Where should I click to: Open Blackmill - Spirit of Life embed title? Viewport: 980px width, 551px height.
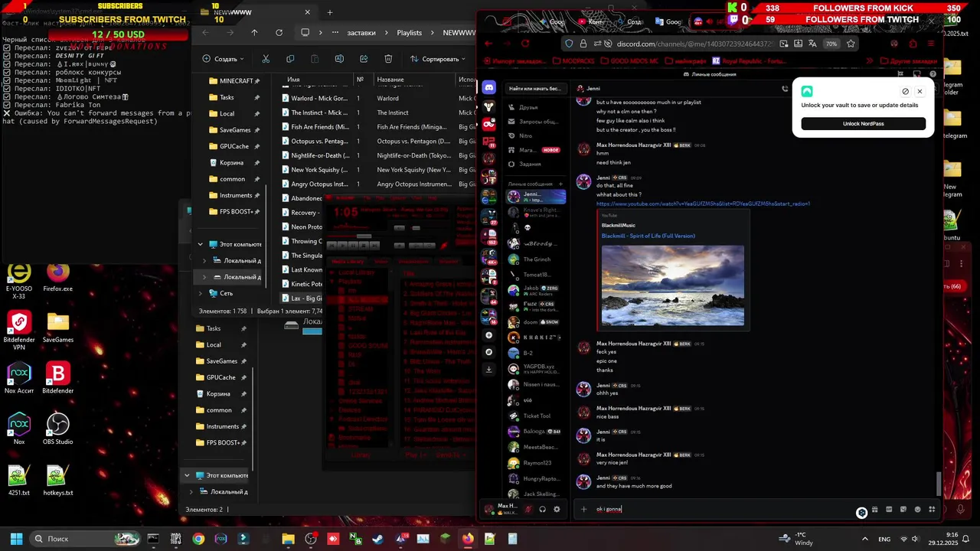648,236
